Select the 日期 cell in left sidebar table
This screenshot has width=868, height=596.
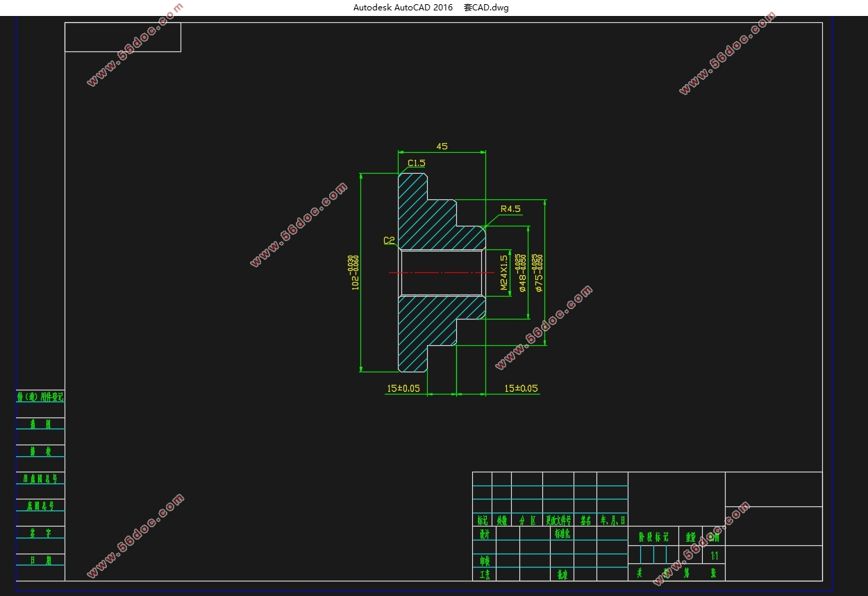click(x=40, y=560)
